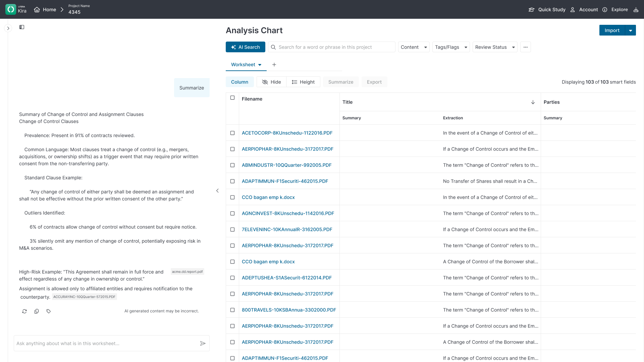Check the ABMINDUSTR-10QQuarter row checkbox

(x=232, y=165)
